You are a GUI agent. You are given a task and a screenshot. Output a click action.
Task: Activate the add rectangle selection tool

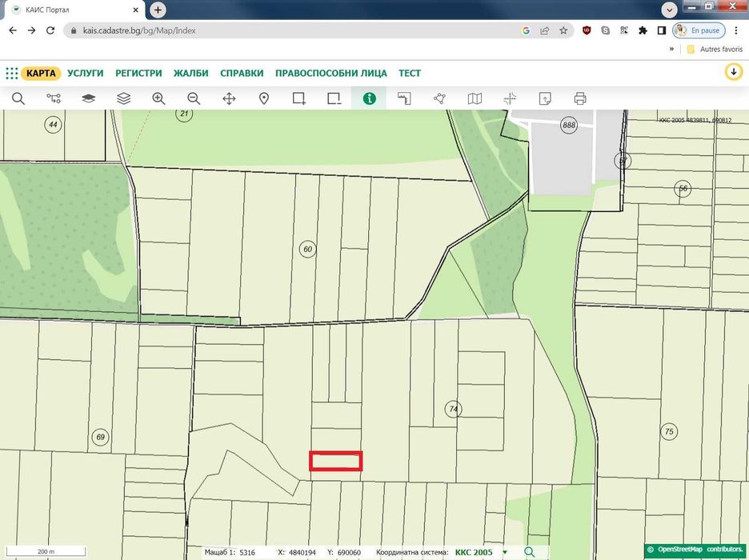click(299, 99)
